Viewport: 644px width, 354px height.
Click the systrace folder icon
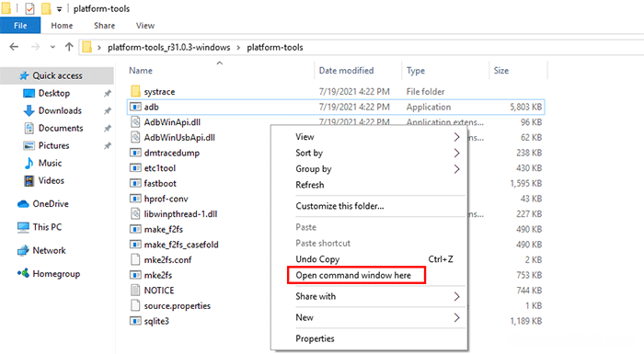pyautogui.click(x=135, y=91)
